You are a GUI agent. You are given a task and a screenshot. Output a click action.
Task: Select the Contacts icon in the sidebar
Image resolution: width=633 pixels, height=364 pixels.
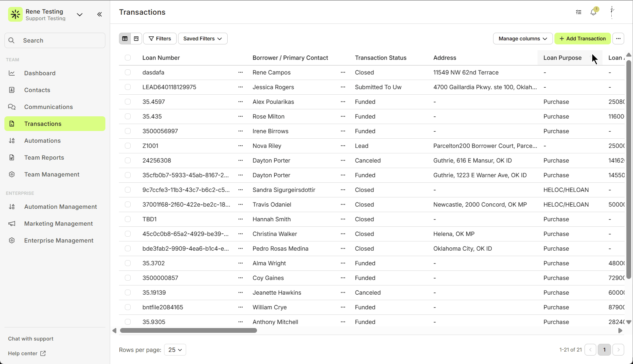pyautogui.click(x=12, y=90)
